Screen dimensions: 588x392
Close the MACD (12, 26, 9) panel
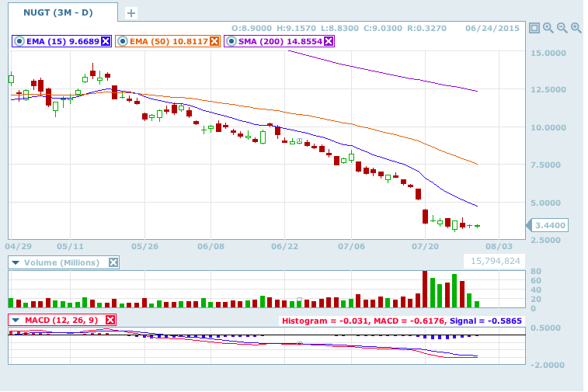tap(110, 320)
